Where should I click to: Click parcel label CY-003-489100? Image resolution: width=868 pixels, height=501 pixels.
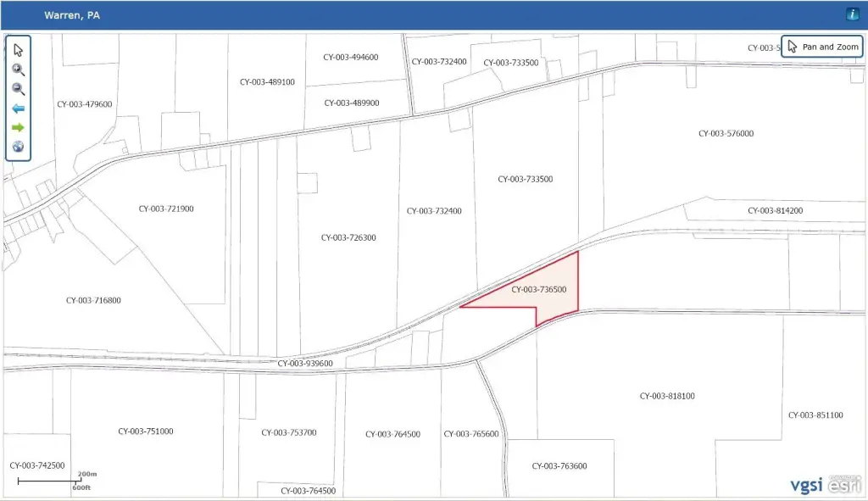tap(267, 82)
